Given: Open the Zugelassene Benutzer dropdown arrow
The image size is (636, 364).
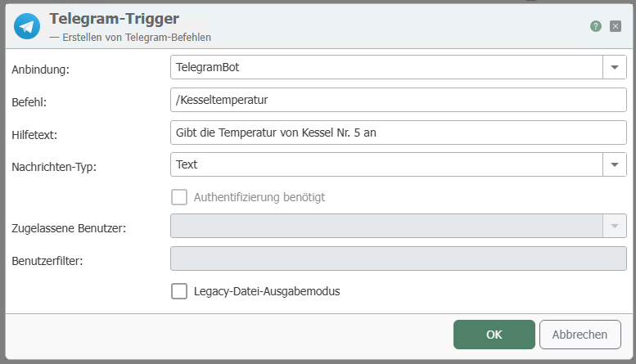Looking at the screenshot, I should [614, 226].
